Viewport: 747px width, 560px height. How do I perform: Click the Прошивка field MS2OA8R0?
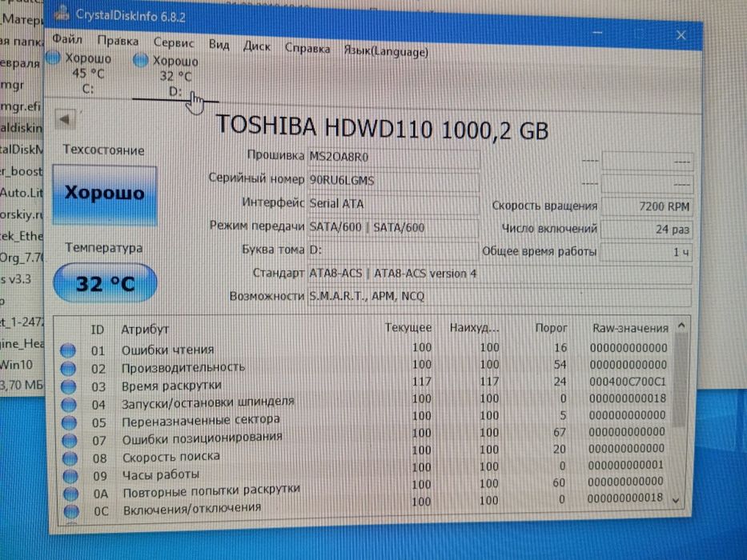pos(393,158)
